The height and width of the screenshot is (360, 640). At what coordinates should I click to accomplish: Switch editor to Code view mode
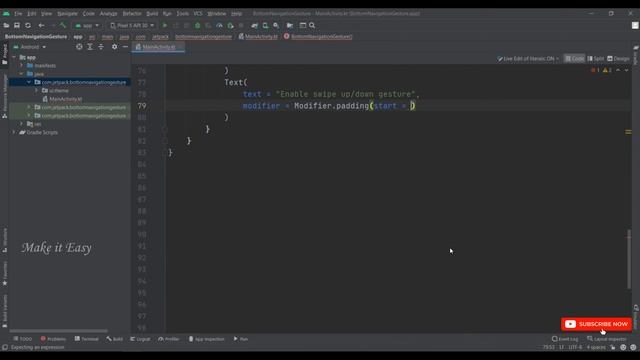[x=574, y=59]
